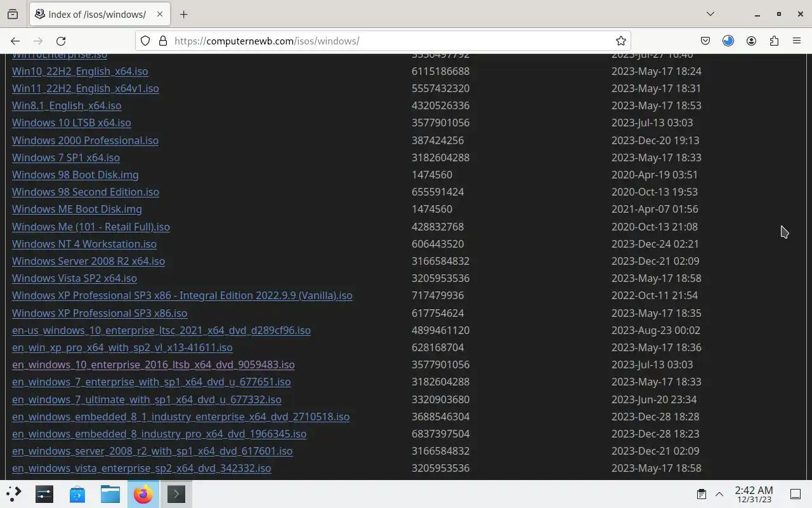Open Windows Vista SP2 x64.iso link
The width and height of the screenshot is (812, 508).
point(74,278)
